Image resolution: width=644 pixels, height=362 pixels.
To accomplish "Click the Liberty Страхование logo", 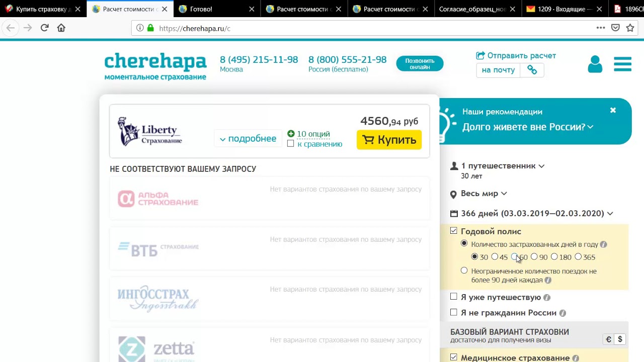I will pyautogui.click(x=149, y=131).
